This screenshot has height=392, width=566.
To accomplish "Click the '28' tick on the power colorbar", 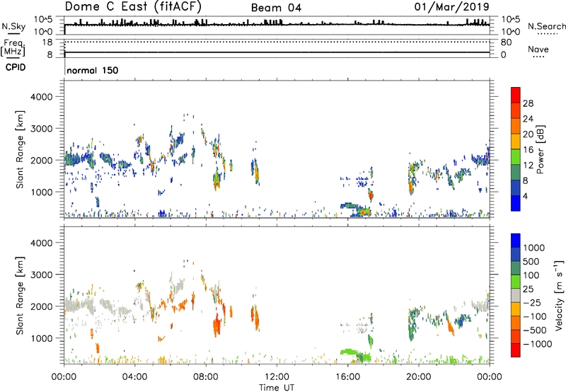I will [x=528, y=103].
